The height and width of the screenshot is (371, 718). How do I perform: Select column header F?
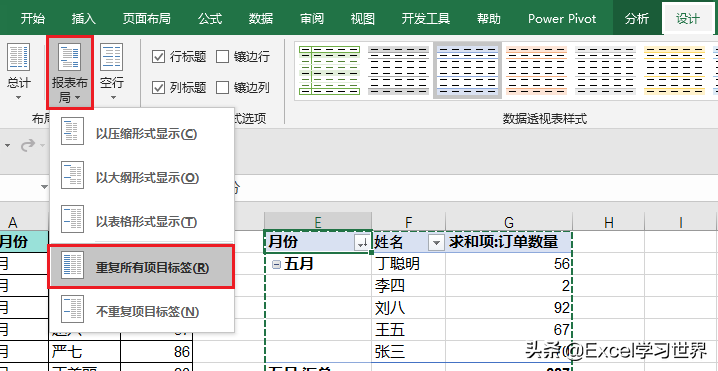pyautogui.click(x=408, y=223)
